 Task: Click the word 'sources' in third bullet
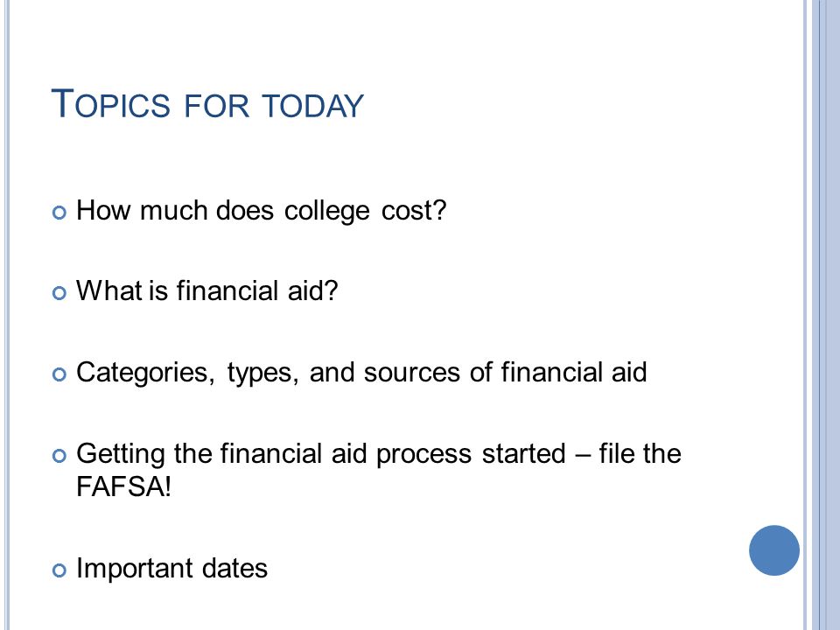coord(411,373)
